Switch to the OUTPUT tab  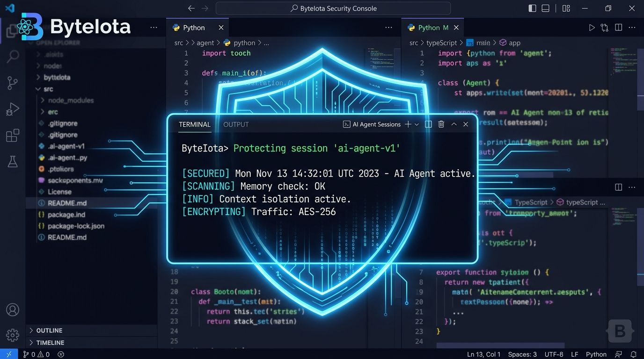point(236,124)
